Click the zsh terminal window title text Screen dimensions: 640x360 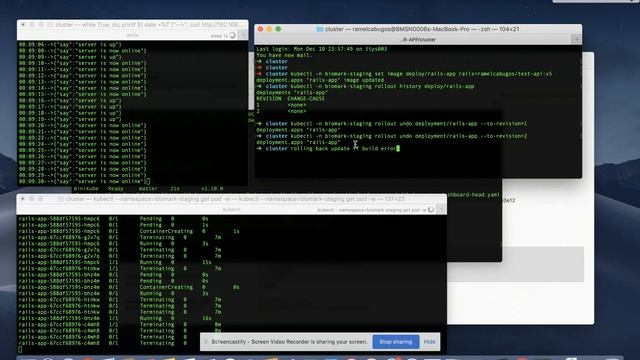coord(422,29)
